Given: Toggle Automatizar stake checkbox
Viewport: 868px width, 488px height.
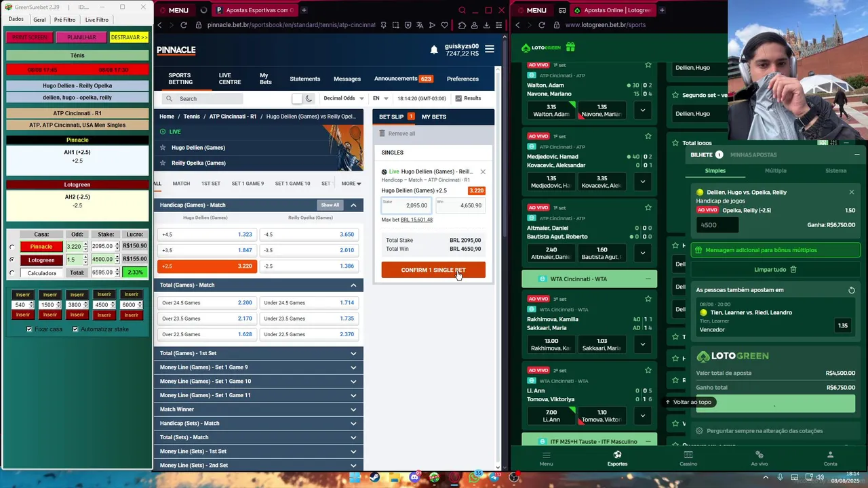Looking at the screenshot, I should (x=75, y=329).
